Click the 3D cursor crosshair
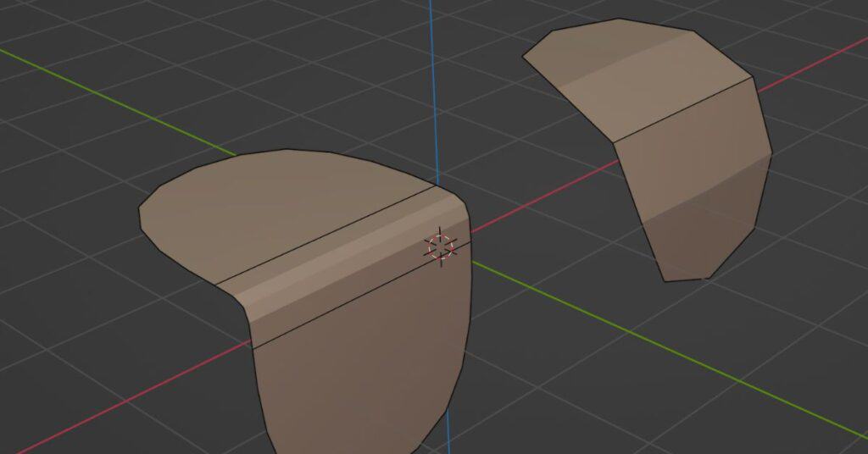868x454 pixels. (440, 246)
